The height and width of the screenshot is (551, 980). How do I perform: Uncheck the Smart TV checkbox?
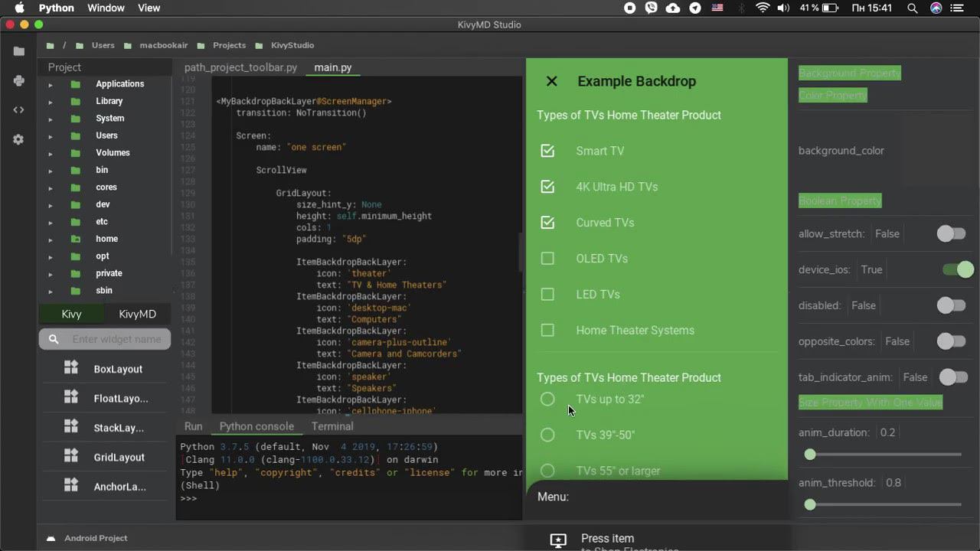[547, 151]
